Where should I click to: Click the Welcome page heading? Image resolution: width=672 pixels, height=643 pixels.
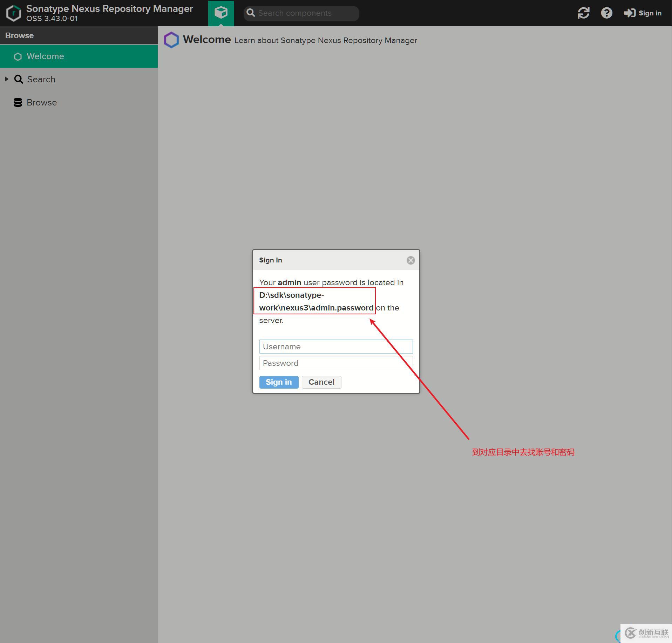(207, 40)
